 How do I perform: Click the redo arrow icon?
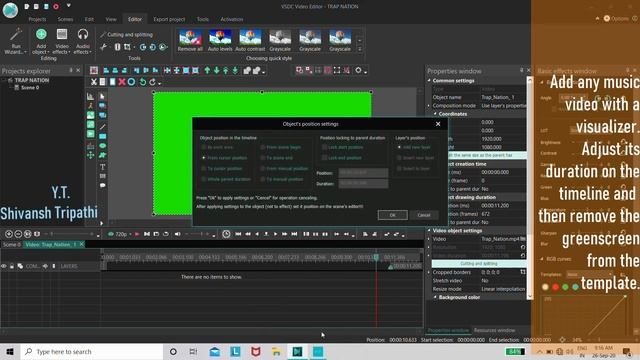click(x=152, y=82)
